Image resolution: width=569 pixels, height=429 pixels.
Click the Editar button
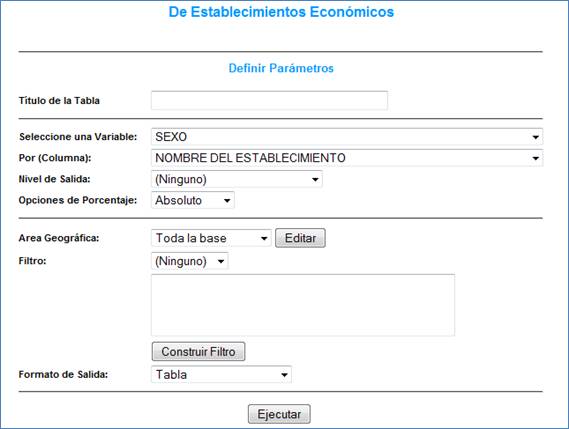(x=300, y=238)
